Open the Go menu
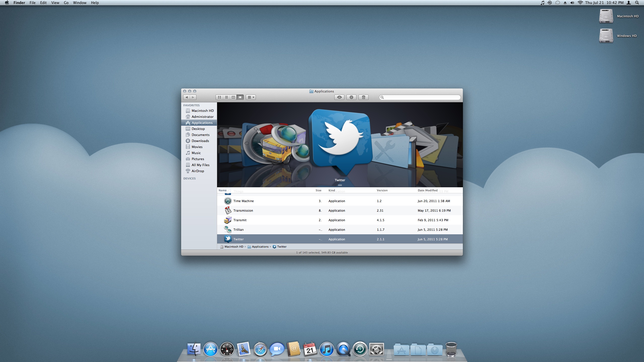Image resolution: width=644 pixels, height=362 pixels. [66, 3]
